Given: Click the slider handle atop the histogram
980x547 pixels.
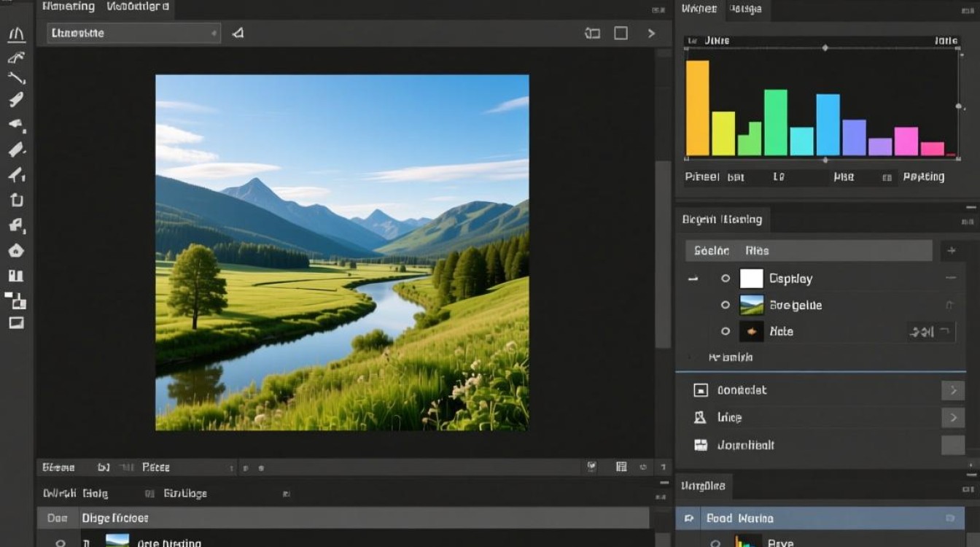Looking at the screenshot, I should coord(825,48).
